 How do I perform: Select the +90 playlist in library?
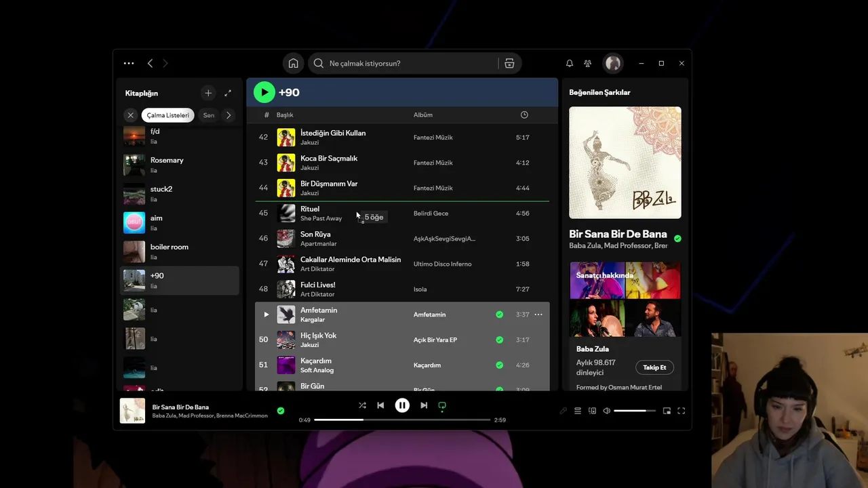(x=180, y=281)
